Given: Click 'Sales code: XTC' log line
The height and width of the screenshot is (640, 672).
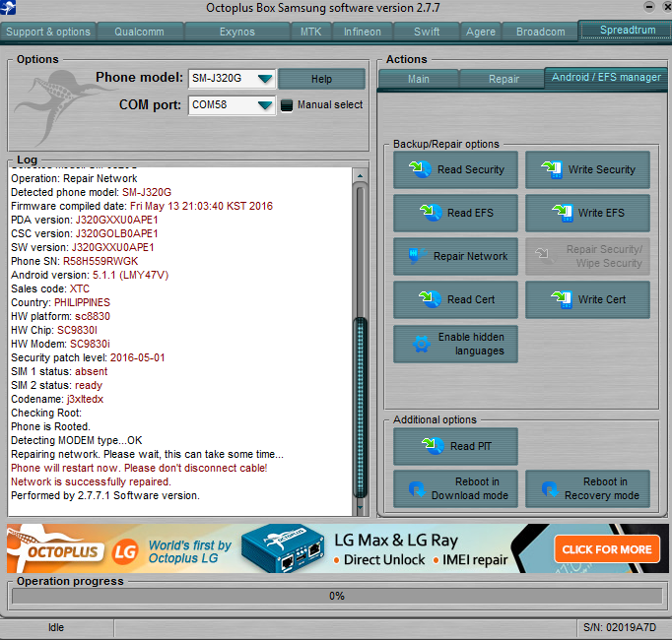Looking at the screenshot, I should 50,288.
